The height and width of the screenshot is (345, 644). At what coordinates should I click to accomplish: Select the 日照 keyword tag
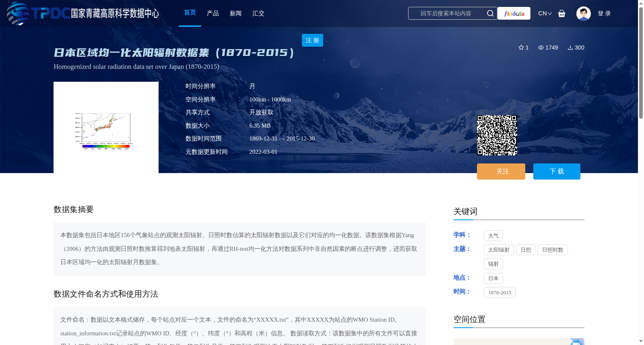click(526, 250)
